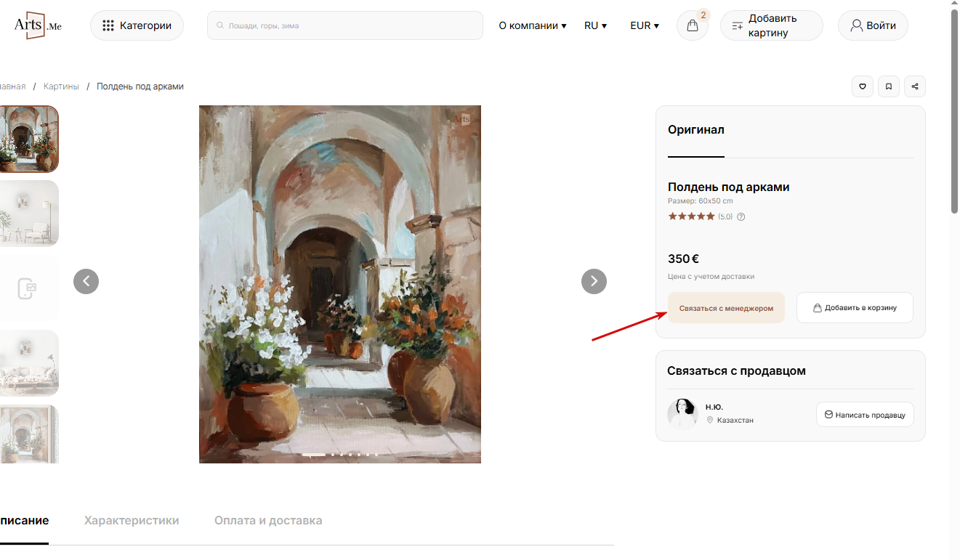Click the Arts.Me logo
The height and width of the screenshot is (560, 960).
point(38,25)
